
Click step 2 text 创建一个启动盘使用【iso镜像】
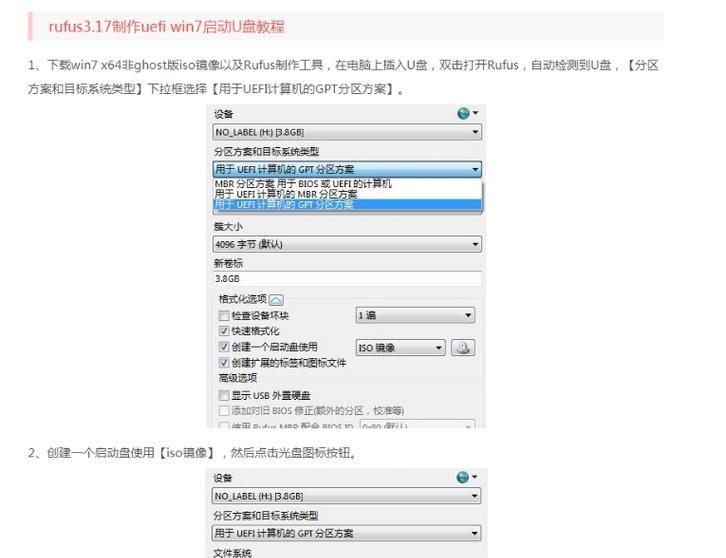(131, 452)
